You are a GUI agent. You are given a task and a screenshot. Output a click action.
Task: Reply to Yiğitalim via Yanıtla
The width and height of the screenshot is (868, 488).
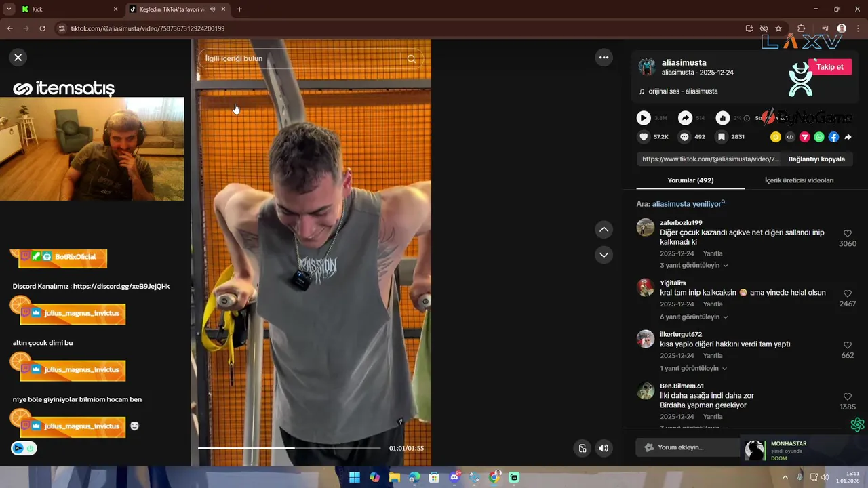pyautogui.click(x=713, y=304)
